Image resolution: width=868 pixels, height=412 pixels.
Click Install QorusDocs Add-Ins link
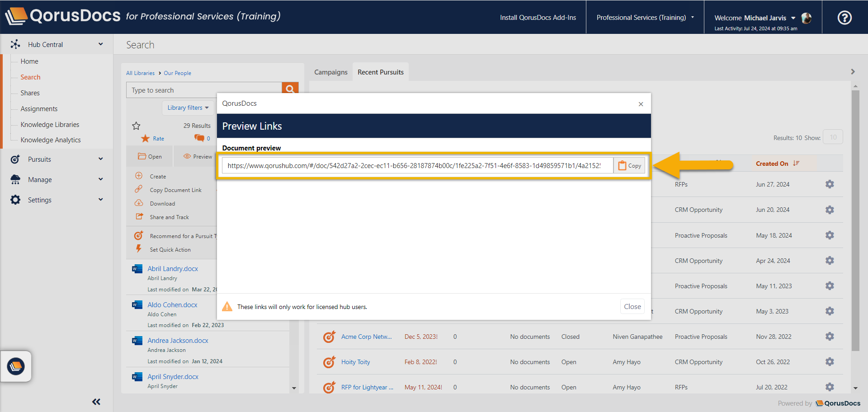[538, 18]
